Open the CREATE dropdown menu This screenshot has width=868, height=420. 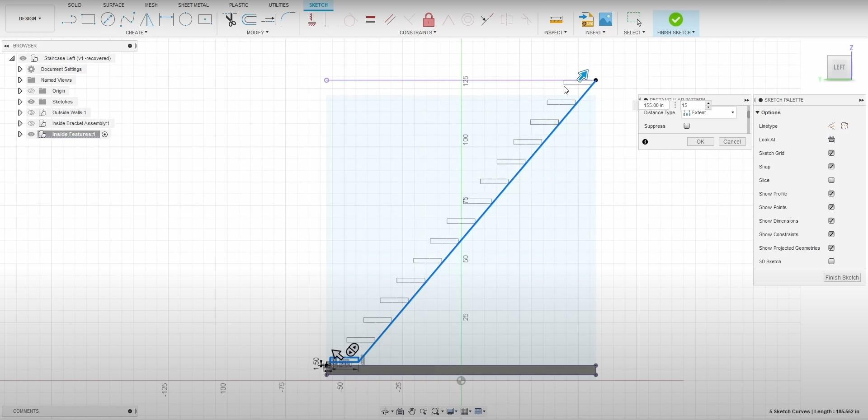137,33
